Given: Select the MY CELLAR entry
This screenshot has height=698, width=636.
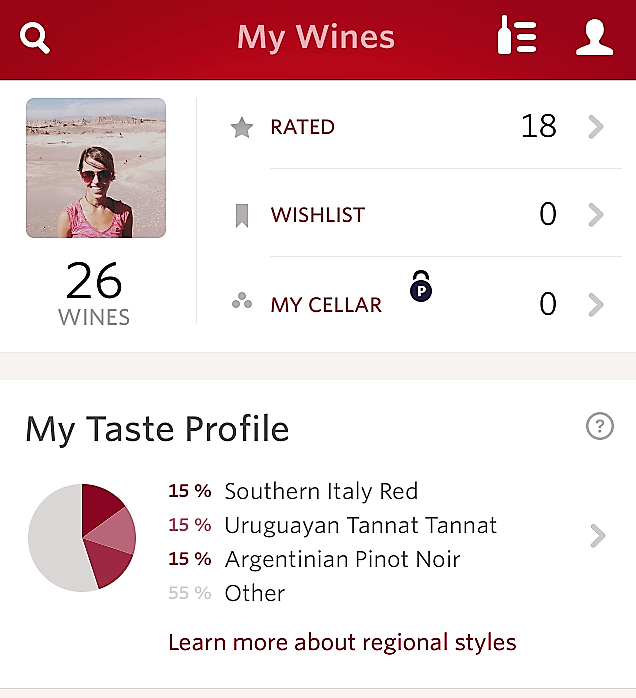Looking at the screenshot, I should [x=326, y=305].
